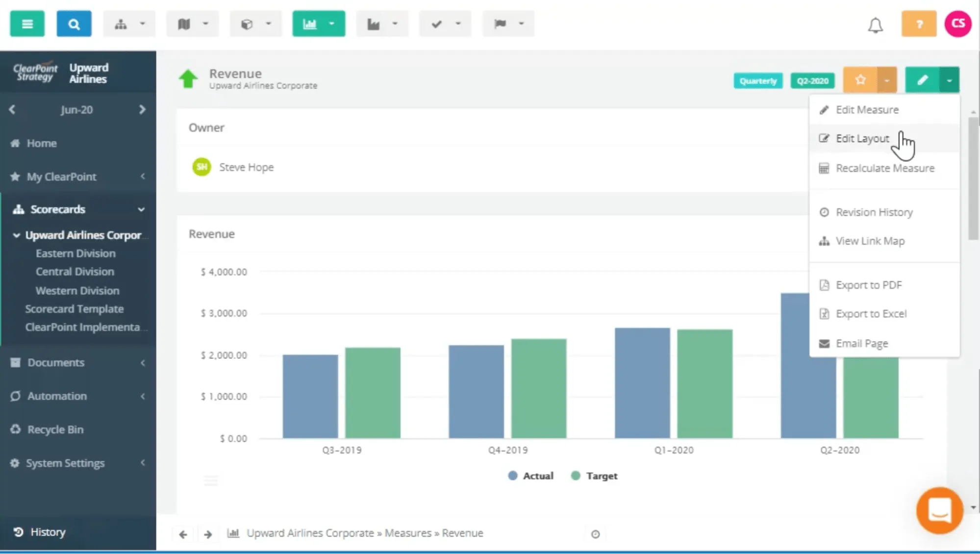Click the Q2-2020 period button
The image size is (980, 554).
tap(812, 81)
